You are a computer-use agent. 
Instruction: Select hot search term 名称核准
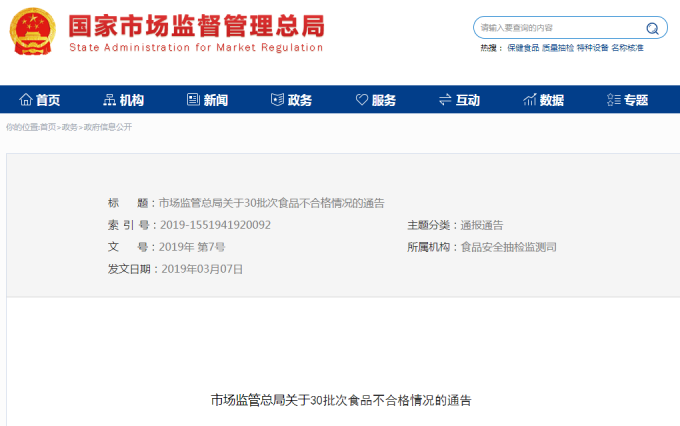click(x=627, y=48)
